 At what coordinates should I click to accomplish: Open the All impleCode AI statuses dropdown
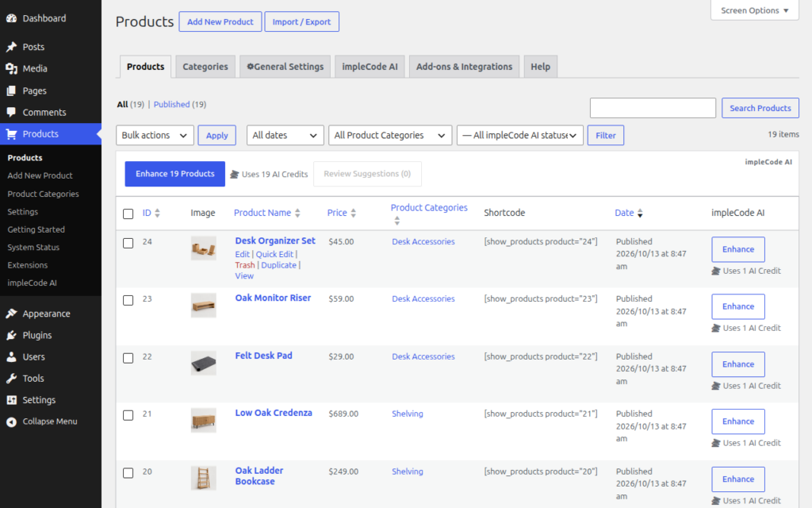click(x=520, y=135)
